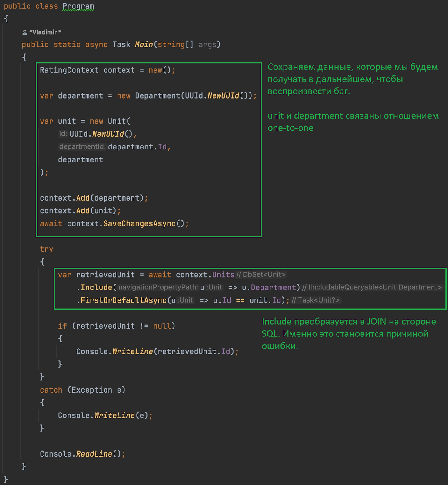Click the "// Task<Unit?>" type hint
Viewport: 448px width, 485px height.
click(316, 300)
